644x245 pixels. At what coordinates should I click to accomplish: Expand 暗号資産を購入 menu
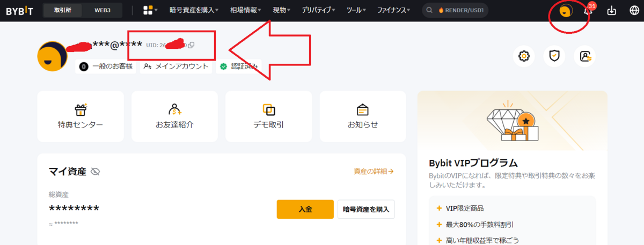tap(194, 10)
